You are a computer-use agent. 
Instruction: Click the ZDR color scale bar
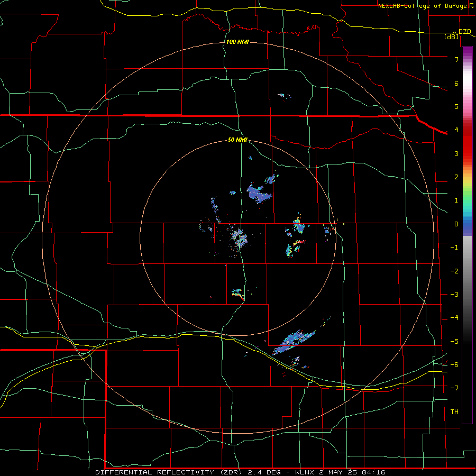[x=467, y=235]
